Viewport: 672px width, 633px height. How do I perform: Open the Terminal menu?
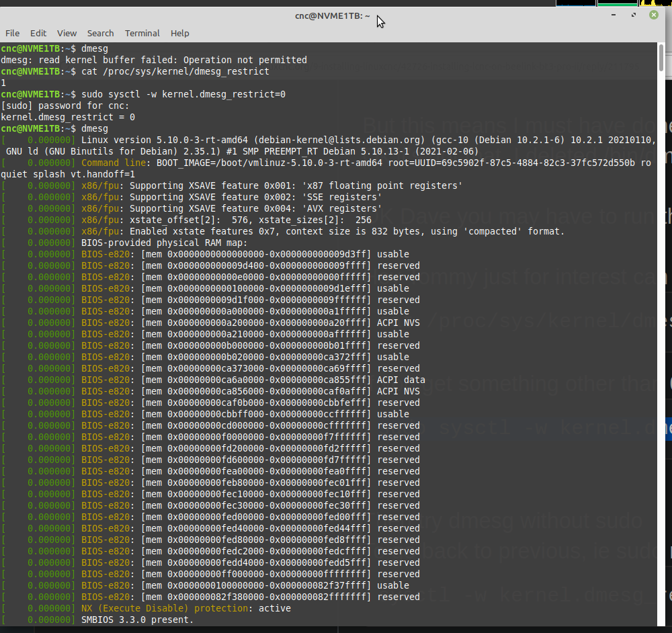(142, 33)
